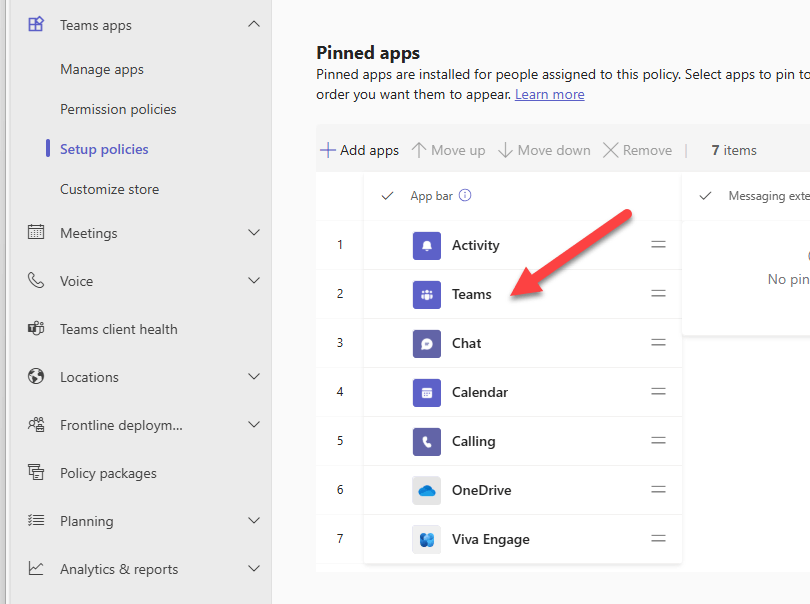This screenshot has height=604, width=810.
Task: Expand the Voice section
Action: click(x=253, y=281)
